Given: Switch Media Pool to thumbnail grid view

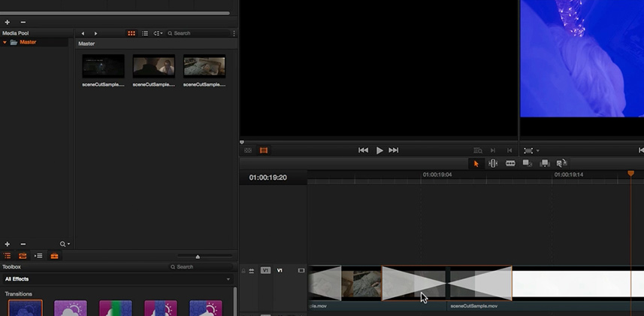Looking at the screenshot, I should point(132,33).
